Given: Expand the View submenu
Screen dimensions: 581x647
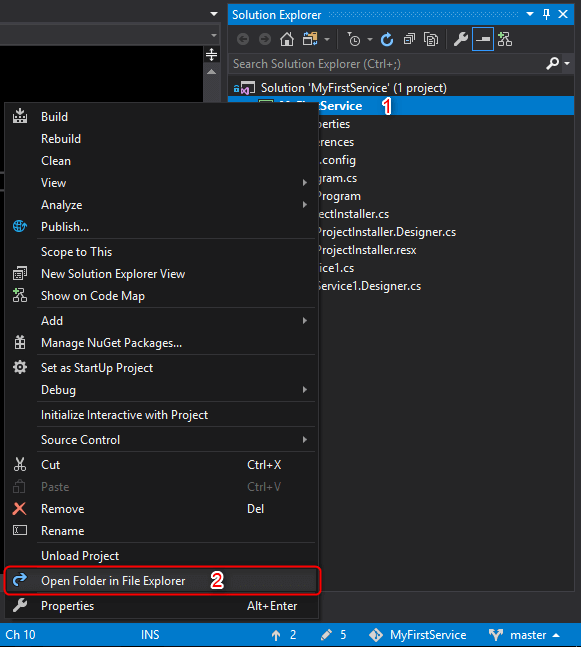Looking at the screenshot, I should [161, 183].
